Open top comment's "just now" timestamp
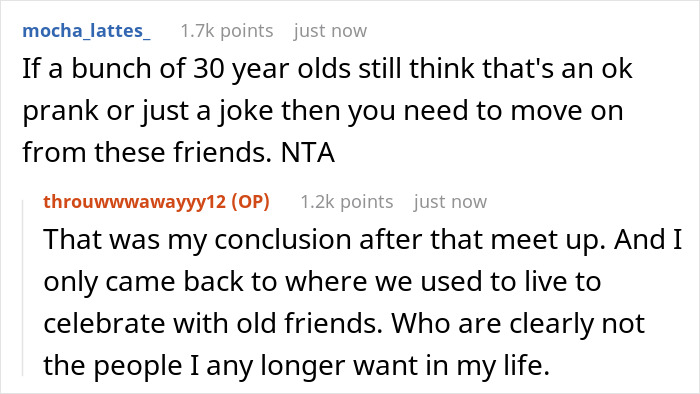Viewport: 700px width, 394px height. click(330, 31)
